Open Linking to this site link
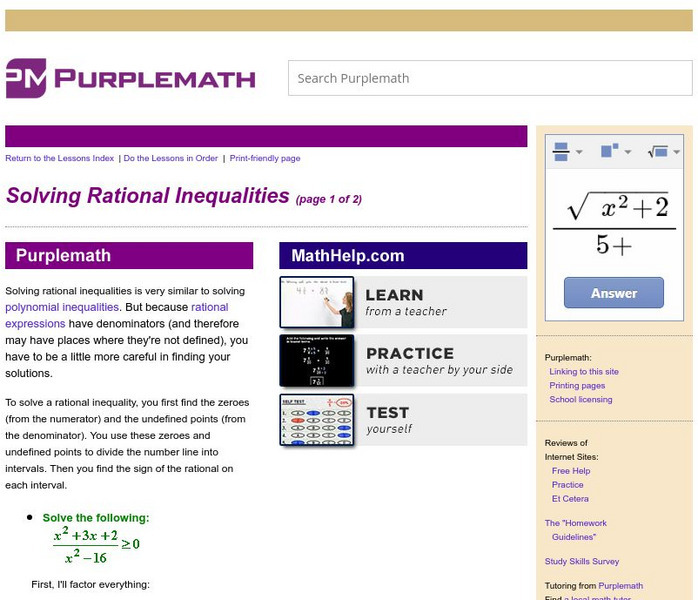This screenshot has height=600, width=698. pos(584,372)
